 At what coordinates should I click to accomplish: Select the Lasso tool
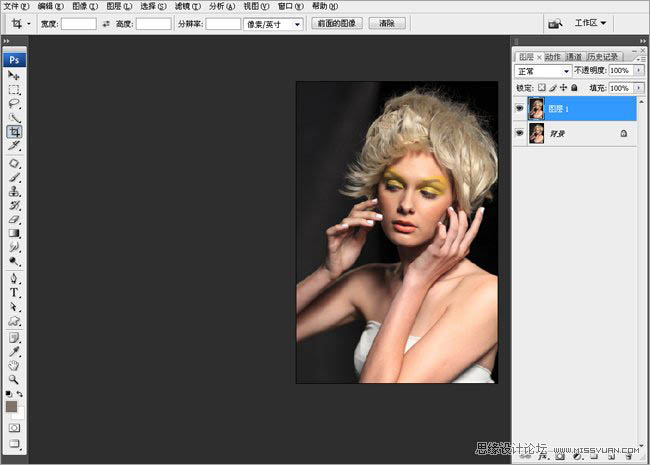click(14, 103)
